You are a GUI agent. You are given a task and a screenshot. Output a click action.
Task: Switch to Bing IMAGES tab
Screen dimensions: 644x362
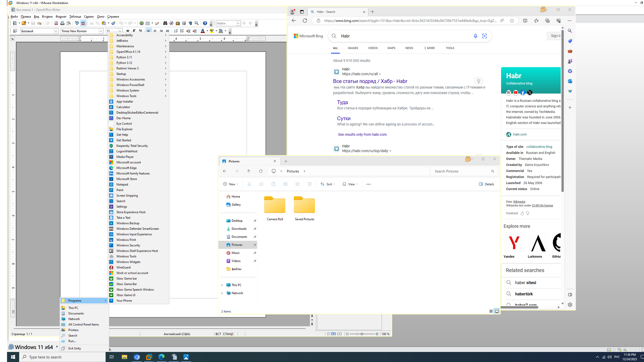[x=353, y=48]
